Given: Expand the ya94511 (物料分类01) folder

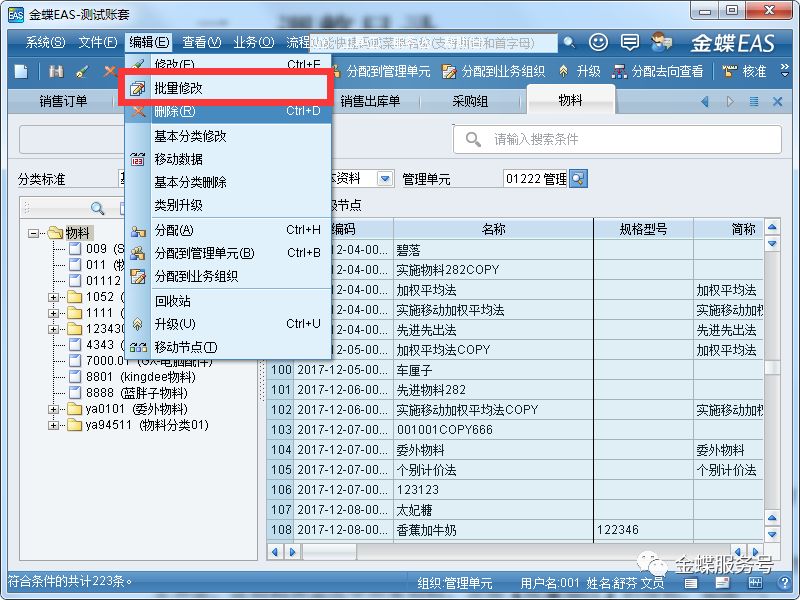Looking at the screenshot, I should coord(53,425).
